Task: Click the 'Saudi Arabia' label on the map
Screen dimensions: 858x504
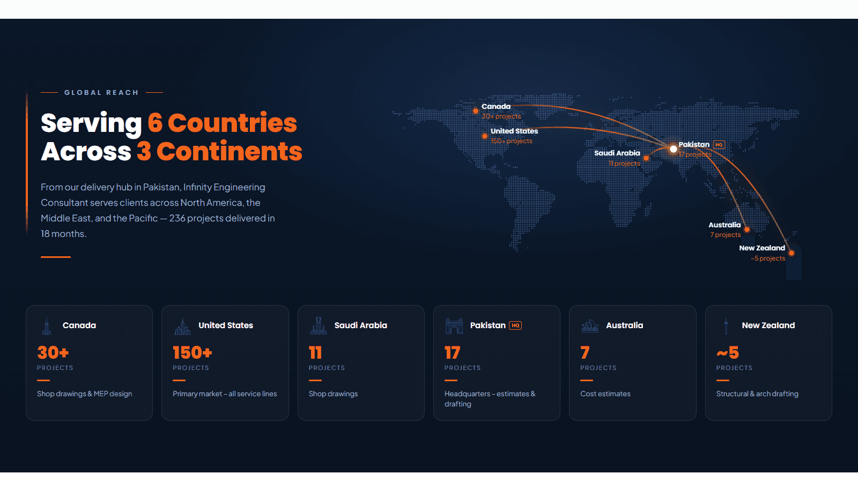Action: tap(617, 153)
